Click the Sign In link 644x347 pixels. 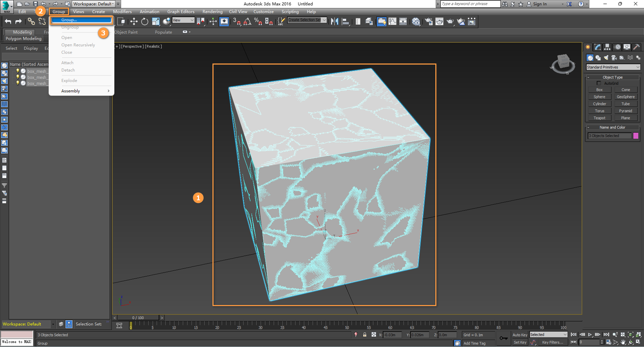click(540, 4)
